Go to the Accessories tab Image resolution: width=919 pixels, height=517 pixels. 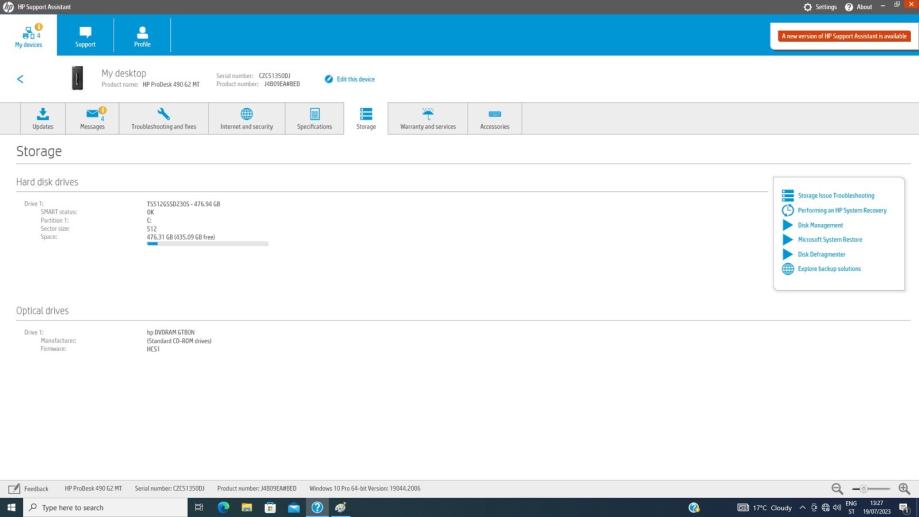point(494,118)
